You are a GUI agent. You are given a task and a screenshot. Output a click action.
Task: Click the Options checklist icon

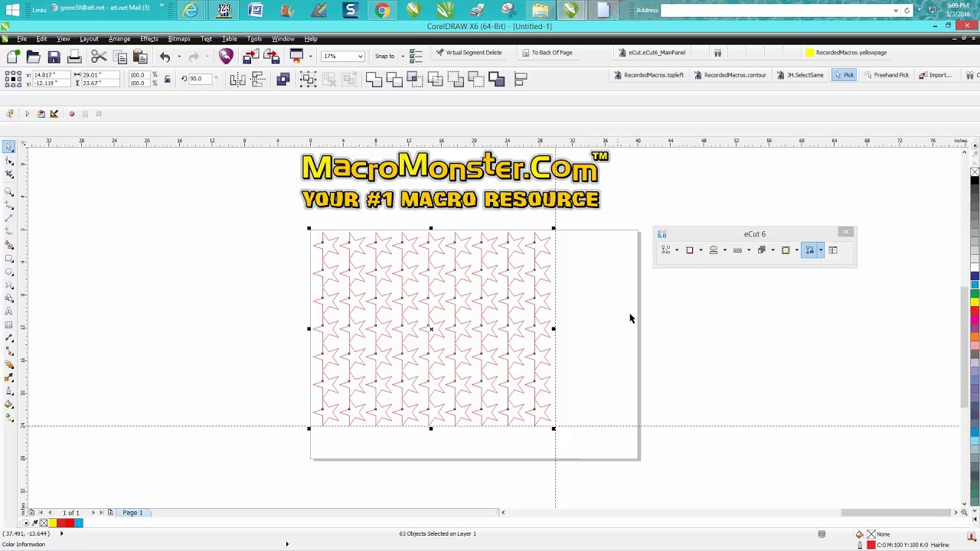[416, 57]
